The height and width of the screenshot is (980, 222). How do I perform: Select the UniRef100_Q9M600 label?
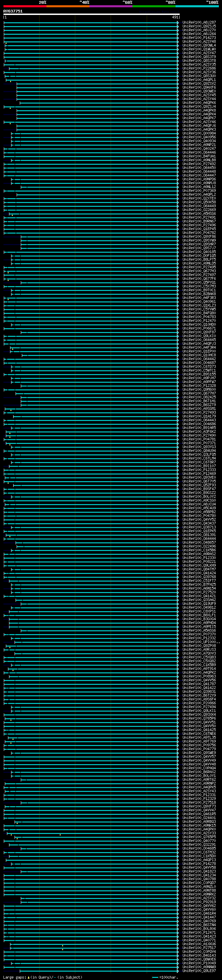point(199,390)
